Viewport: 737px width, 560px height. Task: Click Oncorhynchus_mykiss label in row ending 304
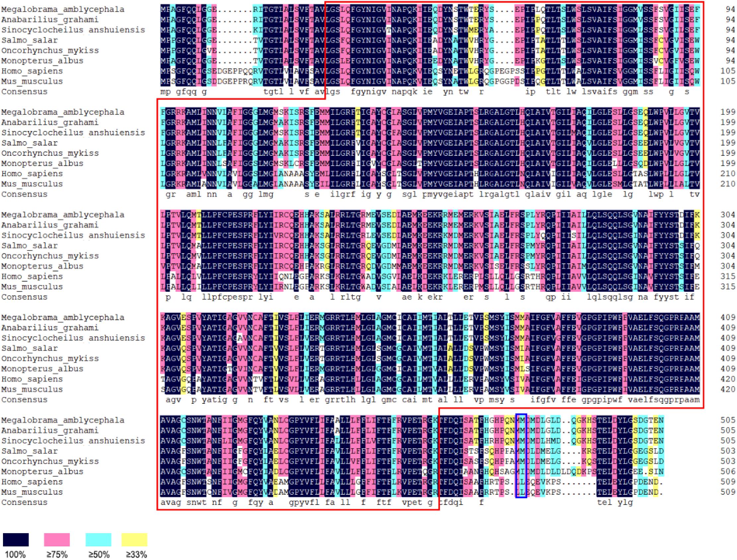point(50,256)
